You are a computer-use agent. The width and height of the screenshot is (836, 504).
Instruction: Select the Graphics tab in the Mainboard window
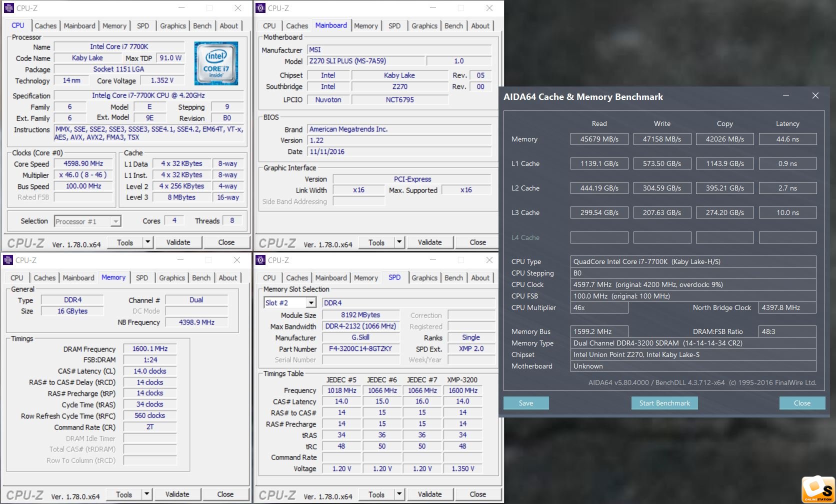(424, 25)
